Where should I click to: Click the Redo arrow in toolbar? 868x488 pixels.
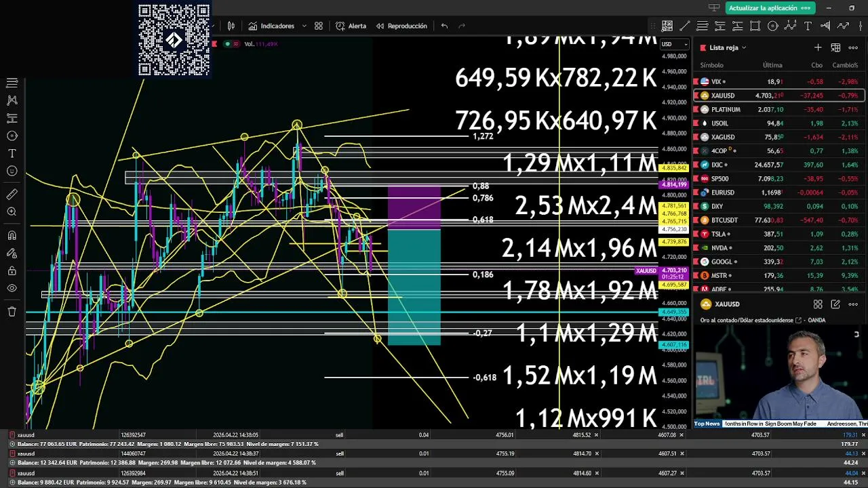(x=462, y=26)
